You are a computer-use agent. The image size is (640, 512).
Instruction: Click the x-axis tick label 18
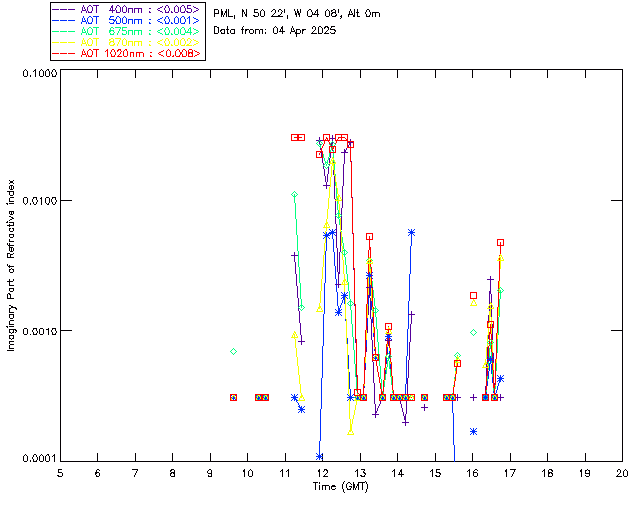point(547,473)
